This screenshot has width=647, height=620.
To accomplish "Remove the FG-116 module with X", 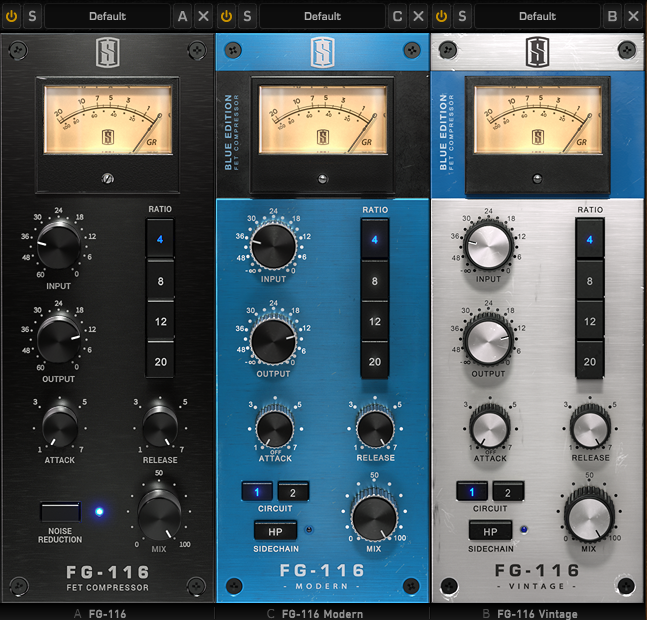I will [x=203, y=16].
